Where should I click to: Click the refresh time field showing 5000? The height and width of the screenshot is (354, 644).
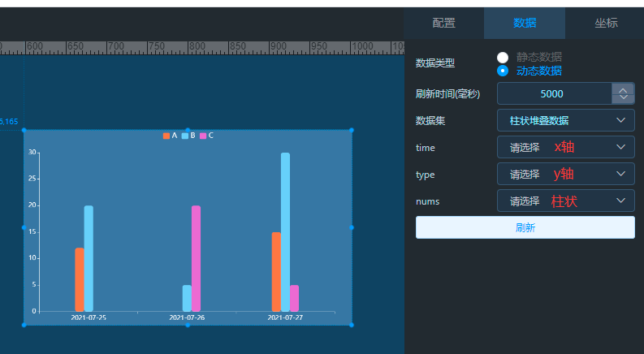tap(552, 93)
